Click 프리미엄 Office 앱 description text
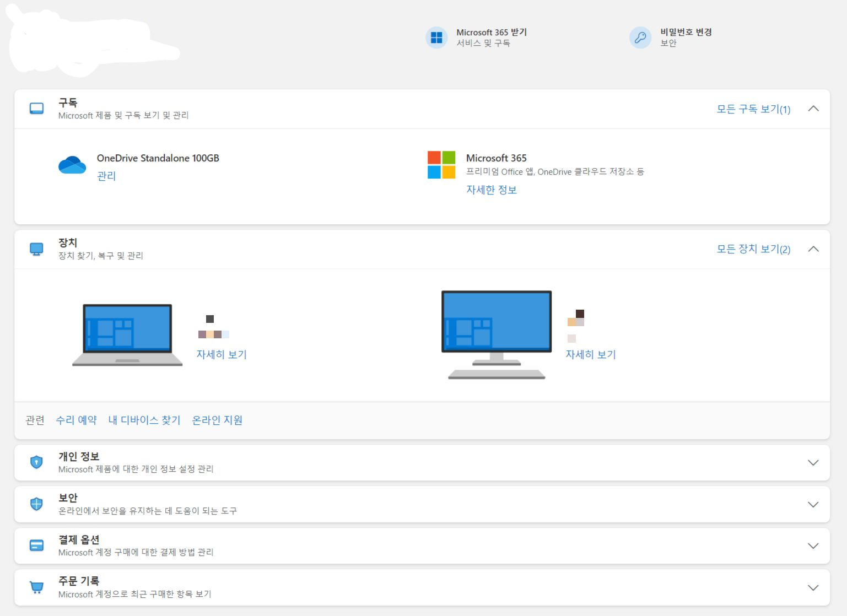 pos(555,171)
